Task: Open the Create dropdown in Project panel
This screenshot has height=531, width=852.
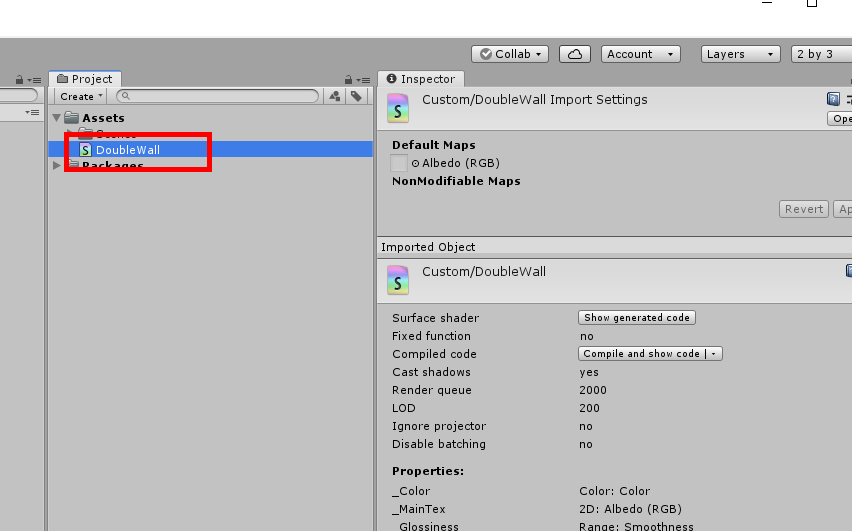Action: [80, 96]
